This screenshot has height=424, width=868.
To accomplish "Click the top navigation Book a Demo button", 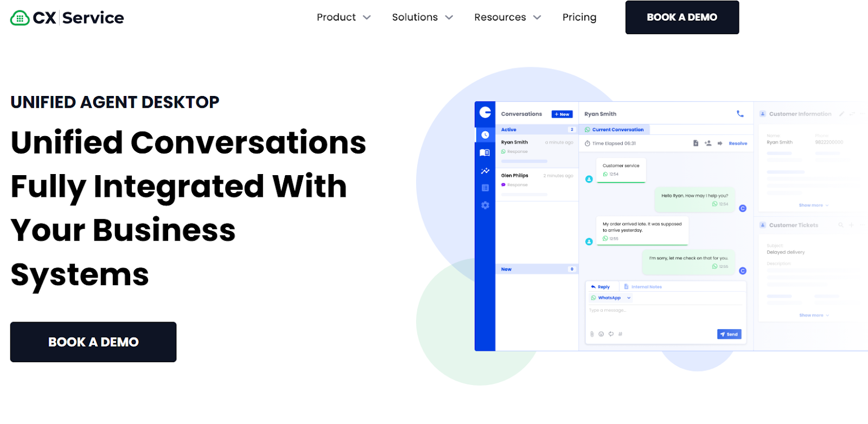I will pyautogui.click(x=682, y=17).
